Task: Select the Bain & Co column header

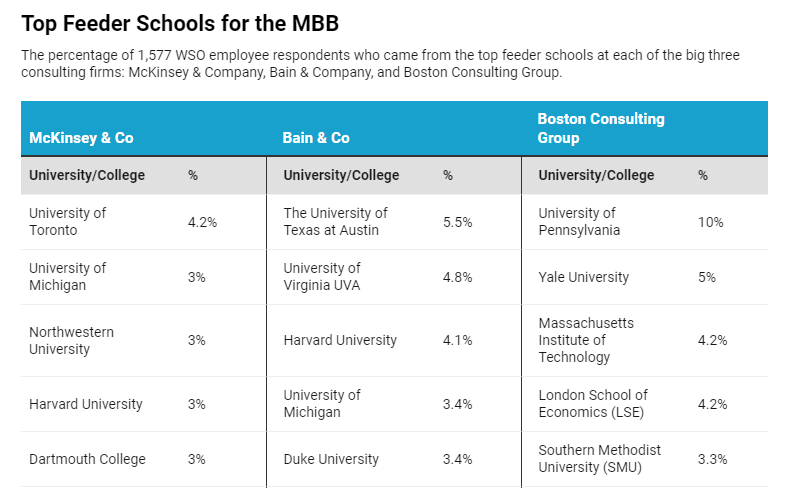Action: tap(316, 138)
